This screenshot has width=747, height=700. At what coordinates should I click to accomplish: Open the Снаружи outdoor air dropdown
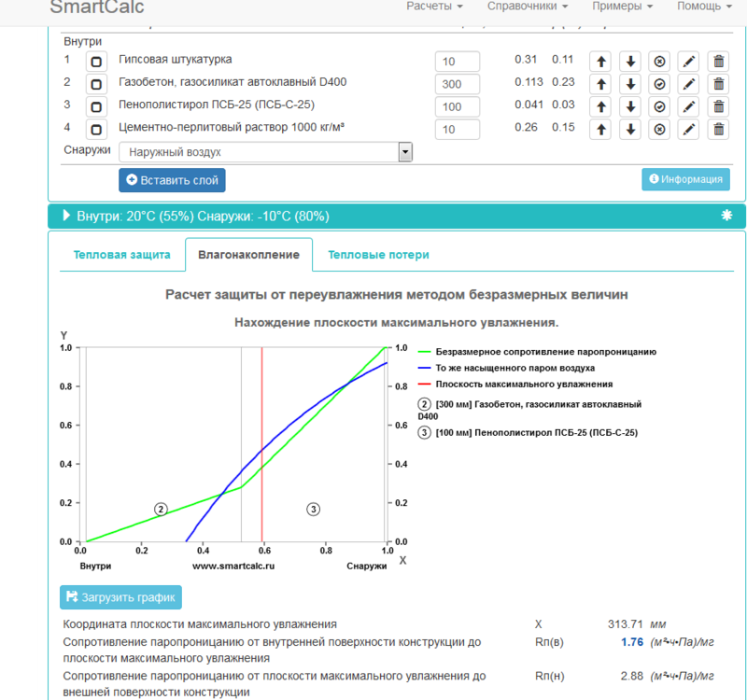[x=265, y=152]
